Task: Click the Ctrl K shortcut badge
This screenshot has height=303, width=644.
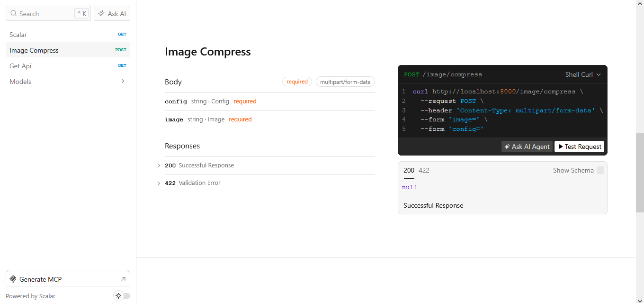Action: coord(82,14)
